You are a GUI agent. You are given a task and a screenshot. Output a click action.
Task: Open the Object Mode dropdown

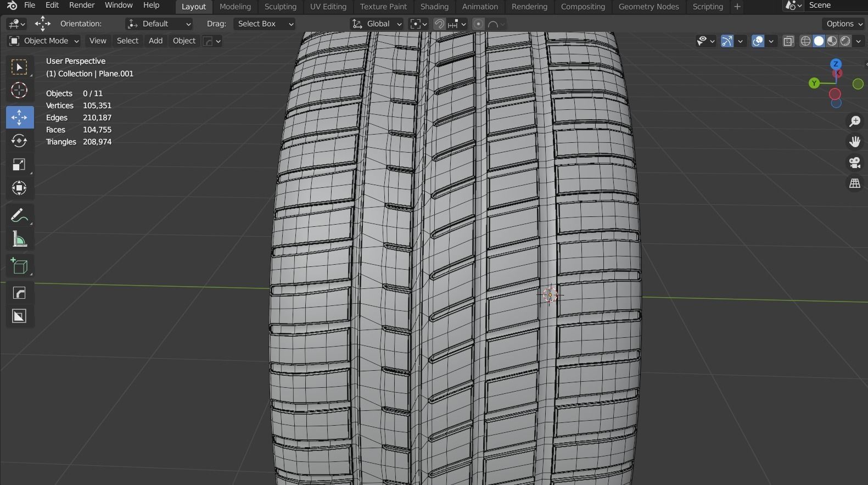pyautogui.click(x=44, y=41)
